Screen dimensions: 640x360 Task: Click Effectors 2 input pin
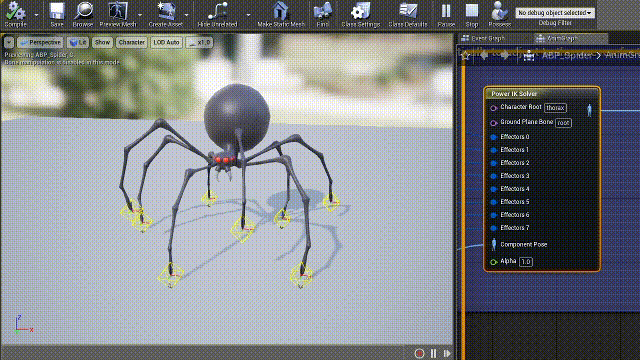[493, 163]
